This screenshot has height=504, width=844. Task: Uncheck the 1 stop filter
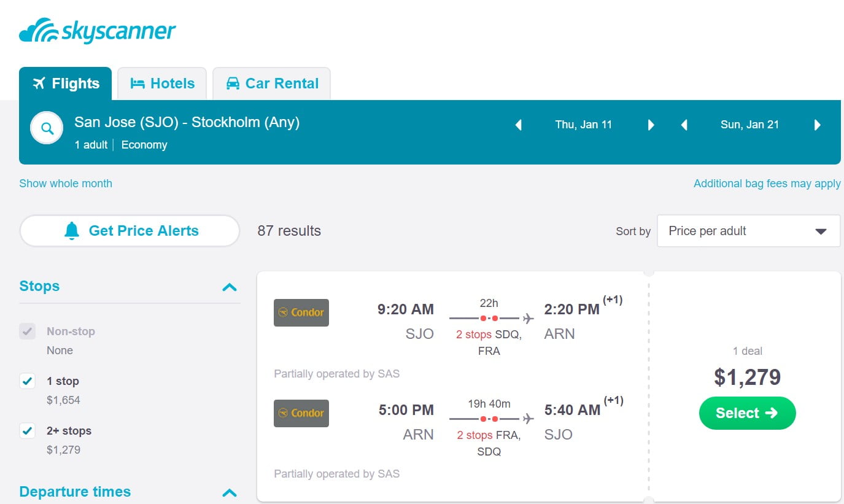(x=28, y=381)
